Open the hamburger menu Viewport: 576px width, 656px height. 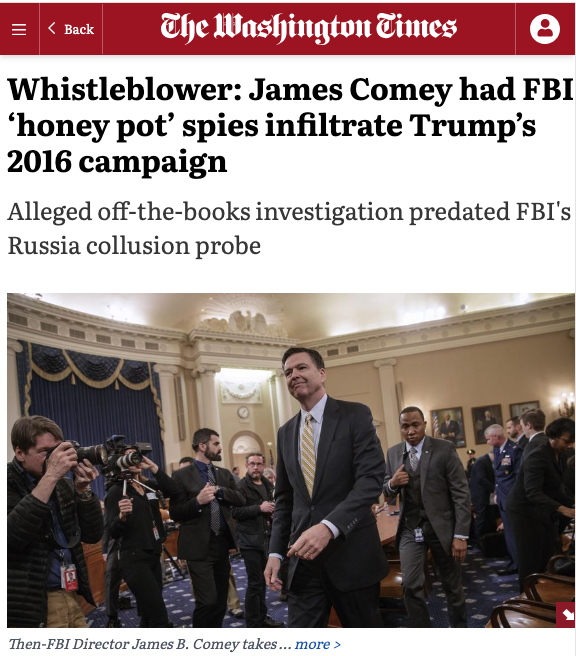coord(19,29)
